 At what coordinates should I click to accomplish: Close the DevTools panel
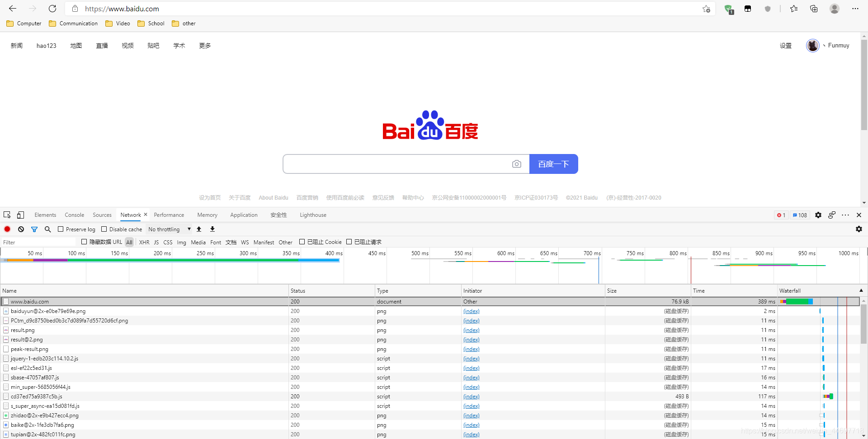(859, 215)
